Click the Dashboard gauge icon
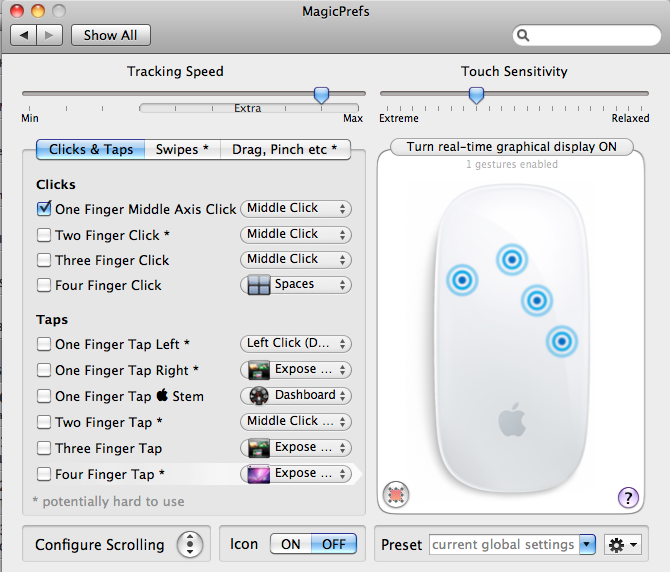670x572 pixels. (259, 396)
